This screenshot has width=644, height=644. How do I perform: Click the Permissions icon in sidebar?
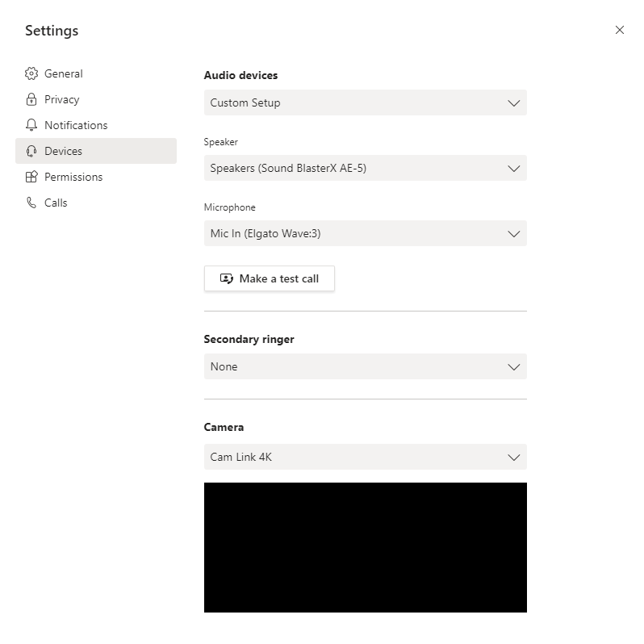(x=31, y=177)
